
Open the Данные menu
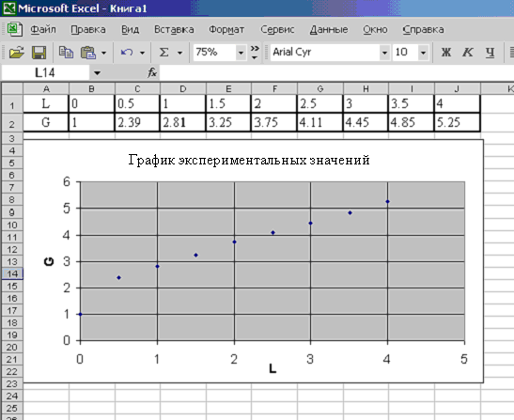pyautogui.click(x=329, y=29)
